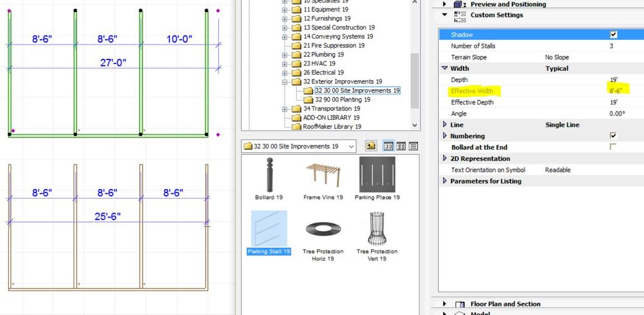Viewport: 644px width, 315px height.
Task: Click the 27'-0" dimension text
Action: click(x=113, y=63)
